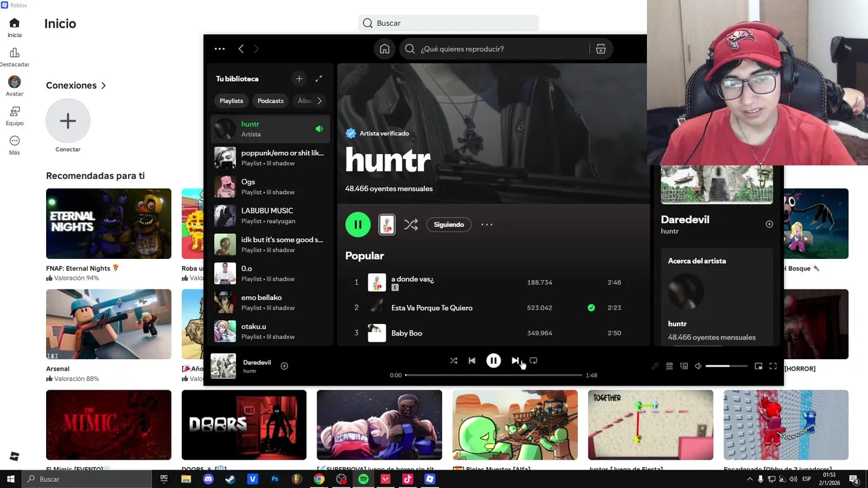Open LABUBU MUSIC playlist

pyautogui.click(x=270, y=216)
